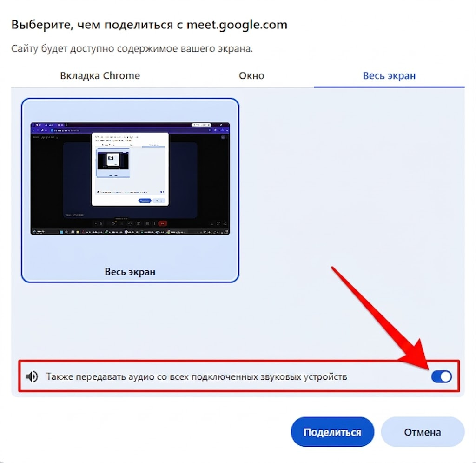Click the Отмена button

click(423, 432)
